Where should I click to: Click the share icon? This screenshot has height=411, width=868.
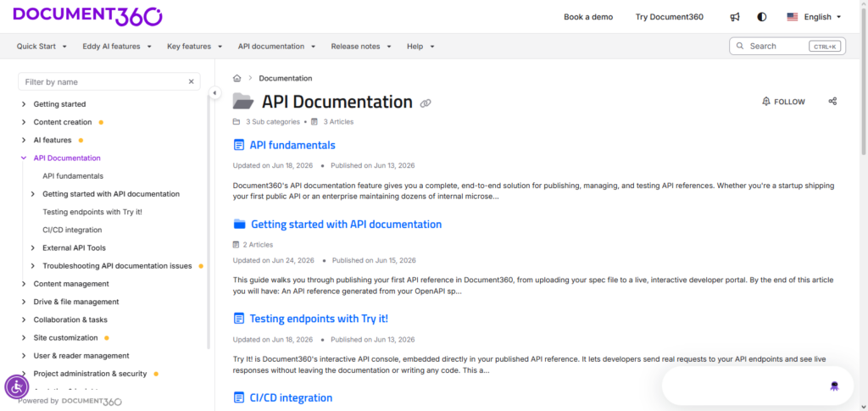pos(832,101)
